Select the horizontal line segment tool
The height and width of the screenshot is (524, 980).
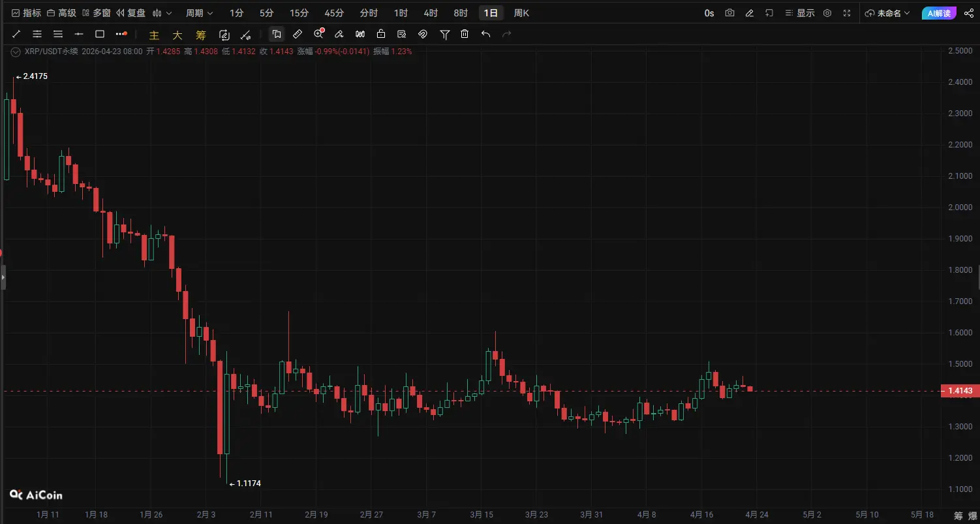point(79,34)
